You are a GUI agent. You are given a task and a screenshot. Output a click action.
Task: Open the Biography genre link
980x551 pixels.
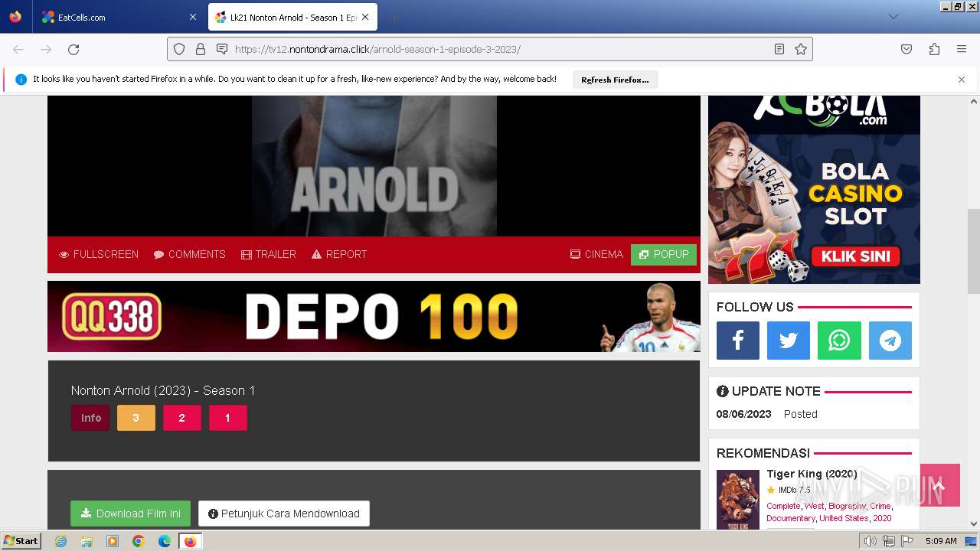(x=847, y=506)
